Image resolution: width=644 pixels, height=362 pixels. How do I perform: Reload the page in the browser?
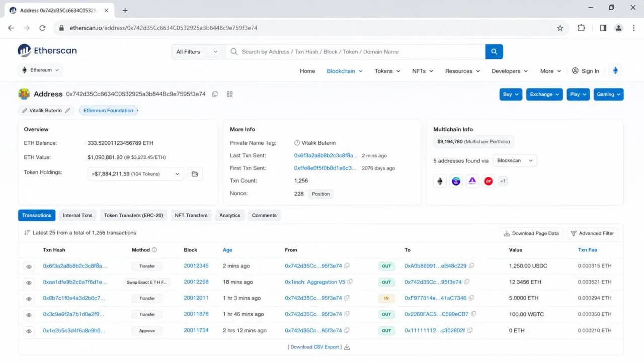(x=42, y=28)
